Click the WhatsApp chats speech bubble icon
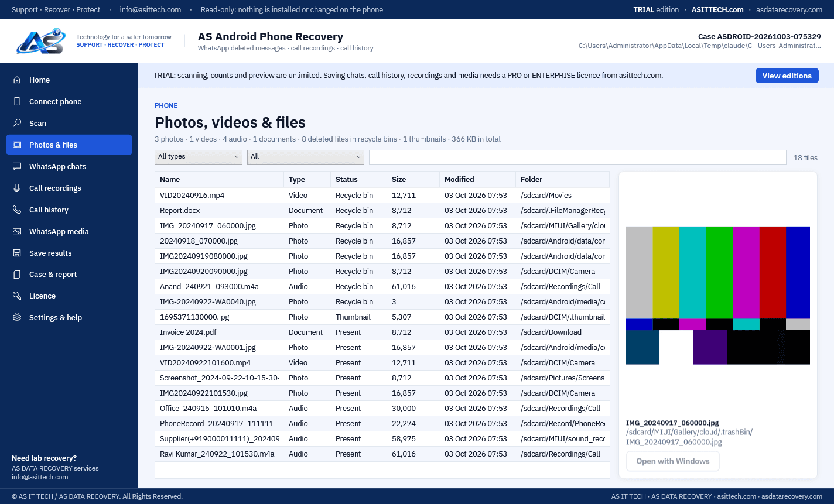 tap(18, 167)
